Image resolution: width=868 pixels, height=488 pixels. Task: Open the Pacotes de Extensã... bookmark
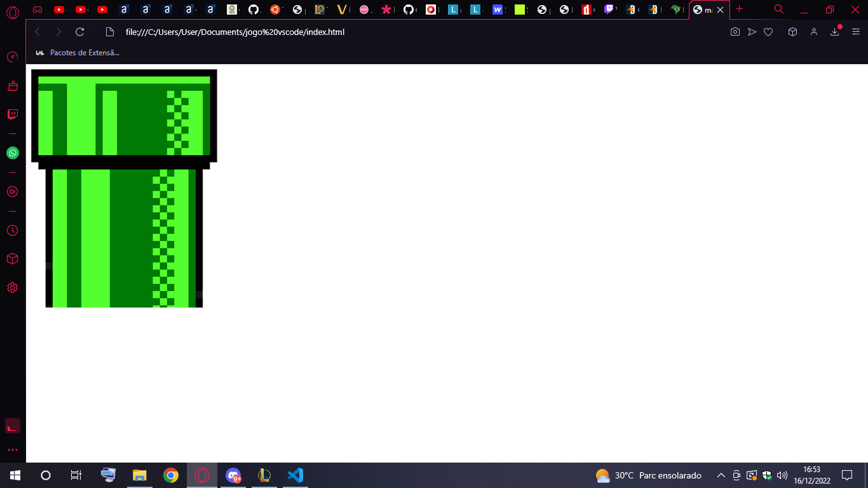pyautogui.click(x=78, y=53)
